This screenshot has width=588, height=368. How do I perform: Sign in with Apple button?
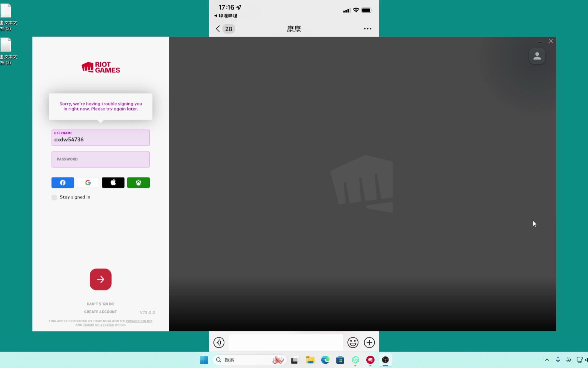tap(113, 183)
